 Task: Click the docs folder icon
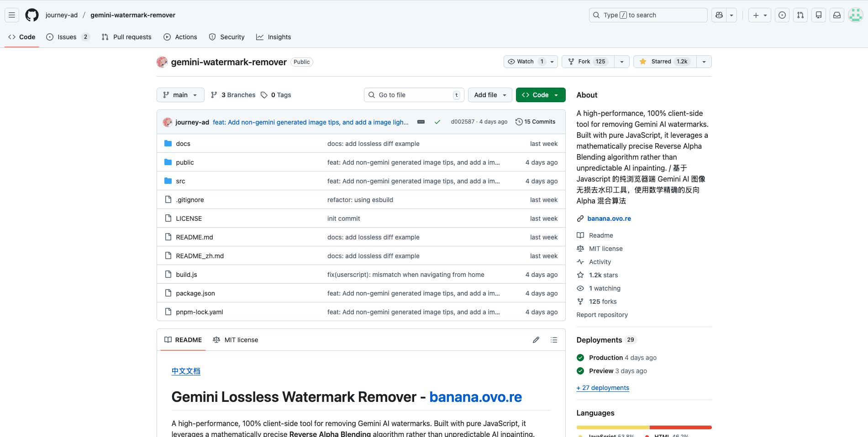coord(168,143)
